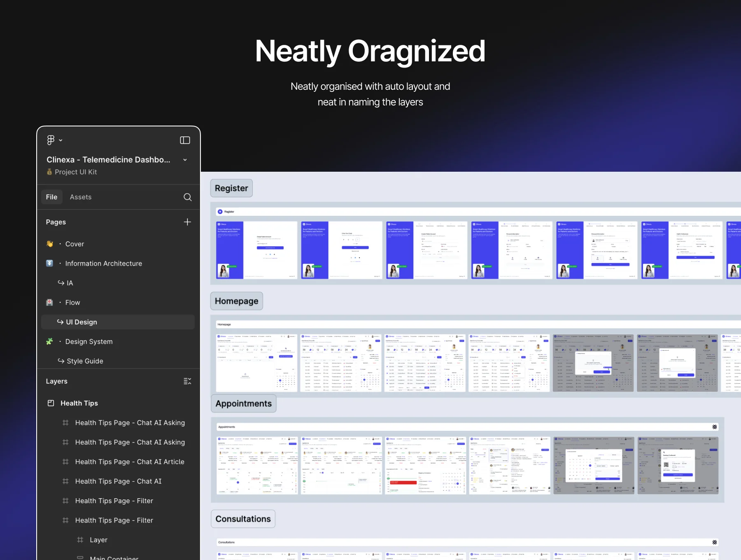This screenshot has width=741, height=560.
Task: Select the Consultations section label on canvas
Action: pyautogui.click(x=243, y=519)
